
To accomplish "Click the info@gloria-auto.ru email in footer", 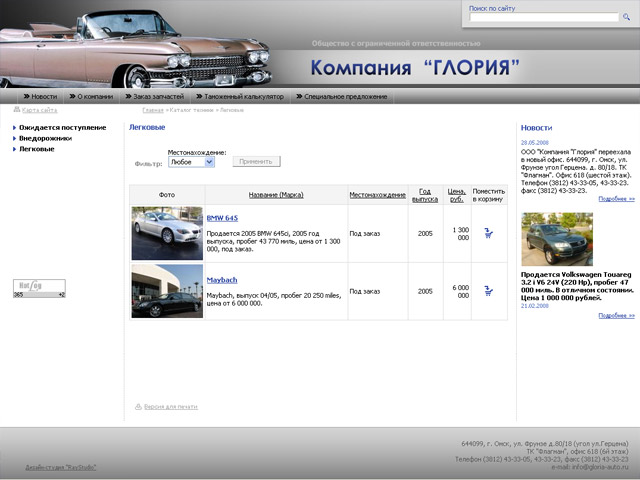I will pyautogui.click(x=600, y=467).
